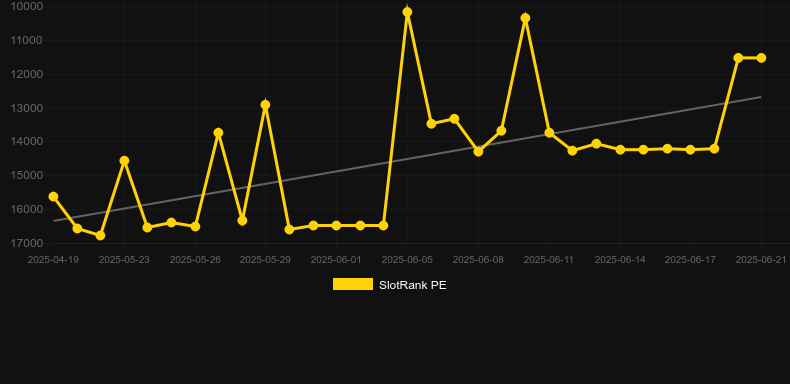This screenshot has width=790, height=384.
Task: Click the data point at 2025-06-08
Action: 478,151
